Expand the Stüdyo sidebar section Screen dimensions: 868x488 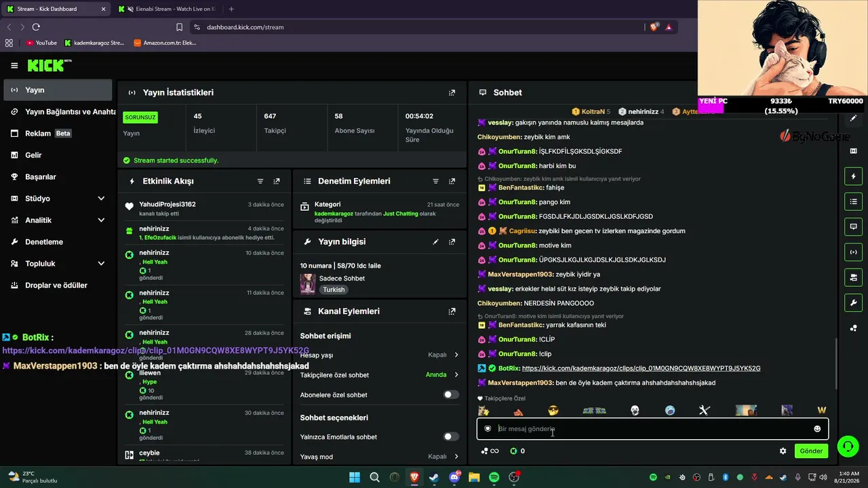(101, 199)
